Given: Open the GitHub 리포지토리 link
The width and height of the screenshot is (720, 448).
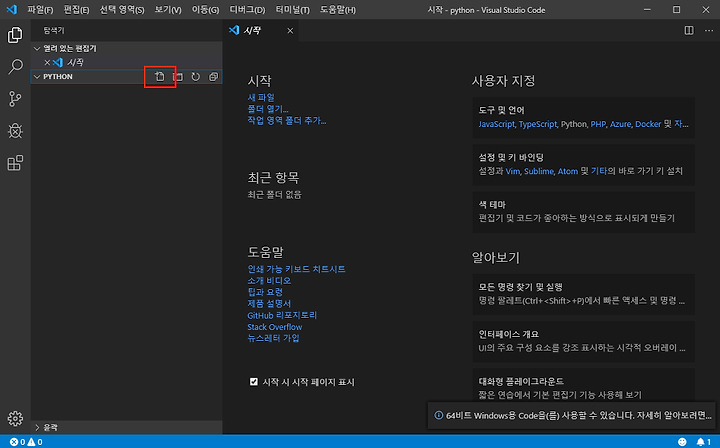Looking at the screenshot, I should [x=282, y=315].
